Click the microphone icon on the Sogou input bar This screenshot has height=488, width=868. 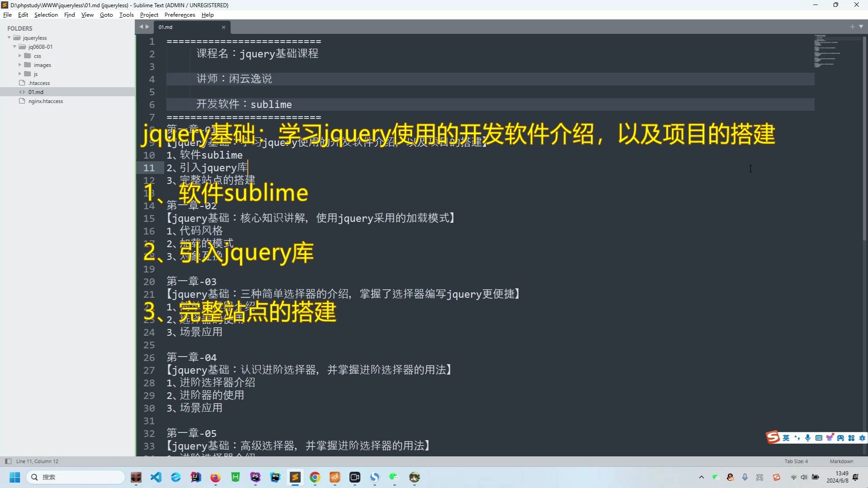coord(808,437)
